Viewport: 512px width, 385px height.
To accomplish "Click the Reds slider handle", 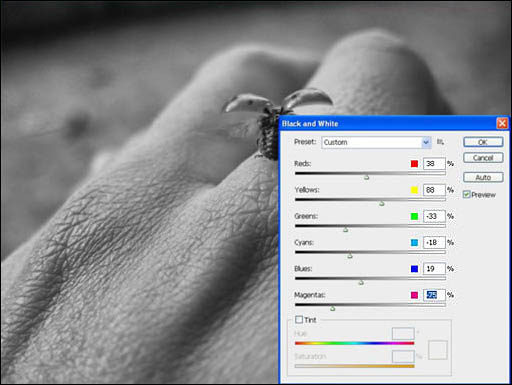I will click(366, 177).
